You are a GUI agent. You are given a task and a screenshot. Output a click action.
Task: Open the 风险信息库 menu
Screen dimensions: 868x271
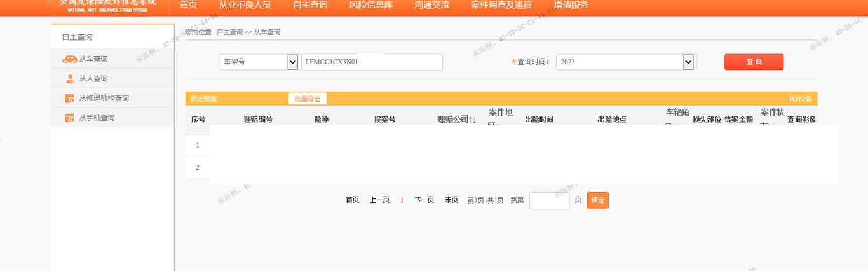pyautogui.click(x=370, y=5)
